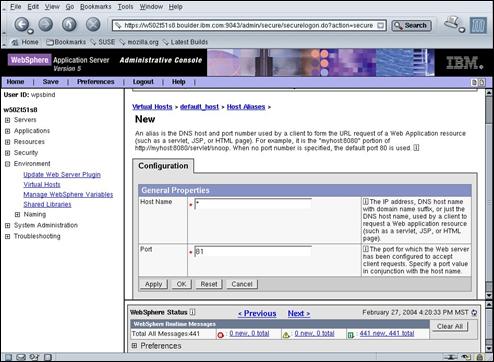494x362 pixels.
Task: Click the Mail icon in the status bar
Action: 21,357
